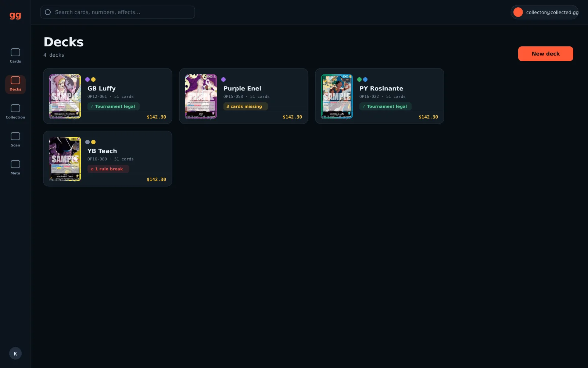Click the yellow color dot on GB Luffy
588x368 pixels.
click(93, 79)
